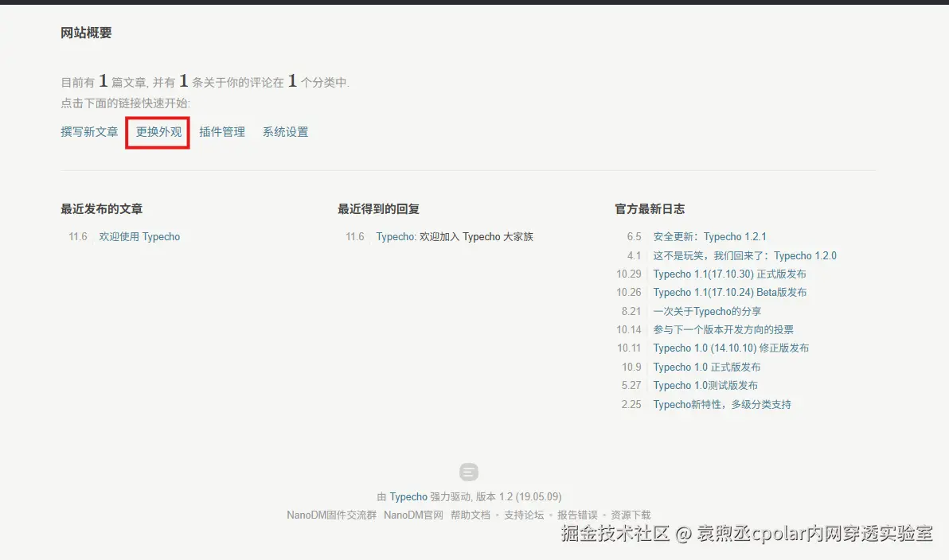Open Typecho新特性，多级分类支持 entry
The image size is (949, 560).
722,405
